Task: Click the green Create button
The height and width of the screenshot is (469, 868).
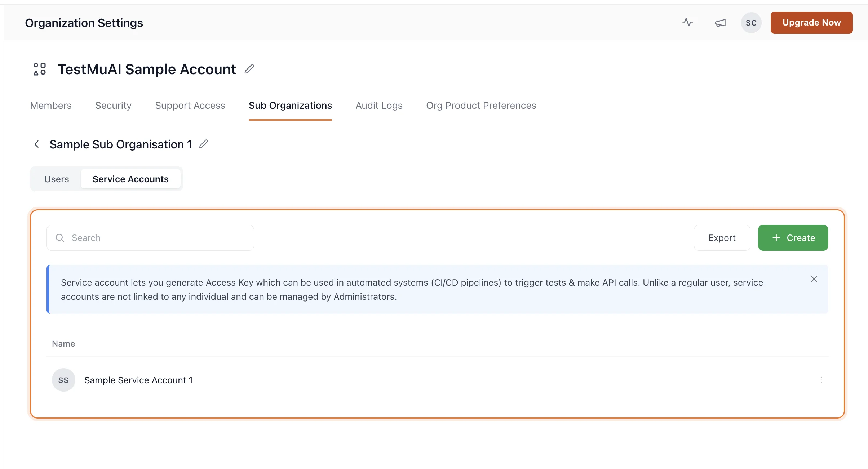Action: pos(793,238)
